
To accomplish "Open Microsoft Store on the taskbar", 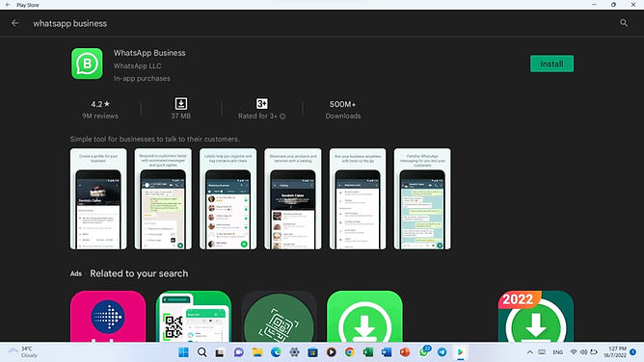I will (312, 352).
